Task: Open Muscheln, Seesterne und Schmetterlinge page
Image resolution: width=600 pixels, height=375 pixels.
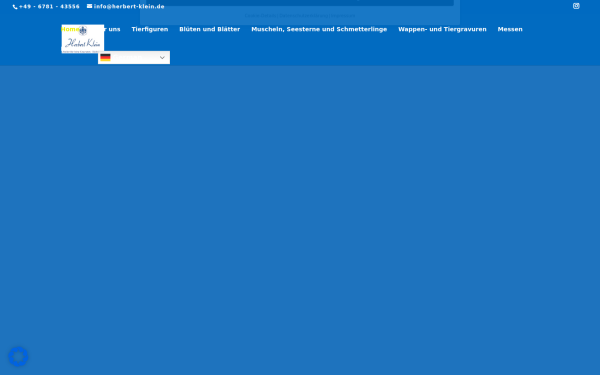Action: click(319, 29)
